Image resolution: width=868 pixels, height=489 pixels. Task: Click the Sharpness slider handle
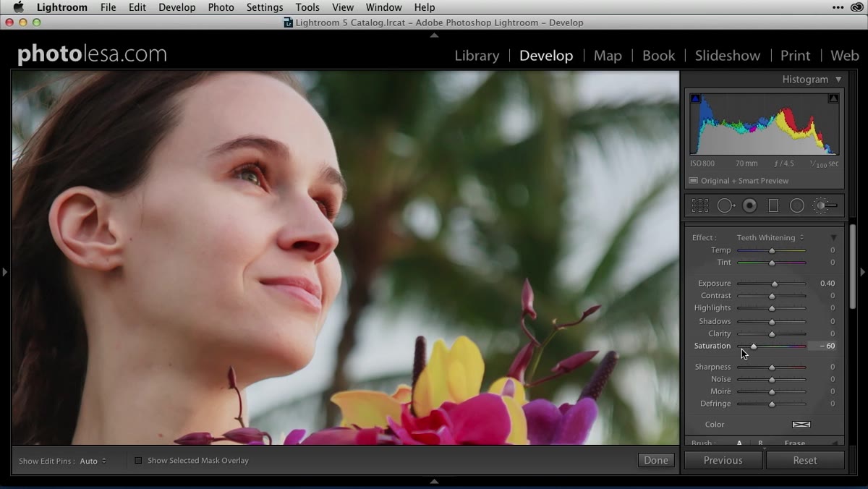(772, 367)
